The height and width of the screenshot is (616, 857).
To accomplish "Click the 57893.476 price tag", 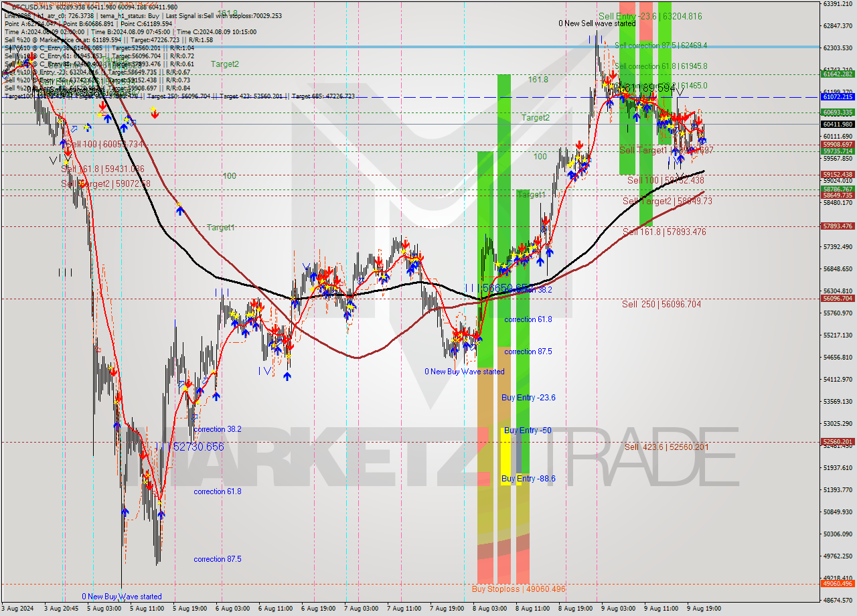I will (x=838, y=226).
